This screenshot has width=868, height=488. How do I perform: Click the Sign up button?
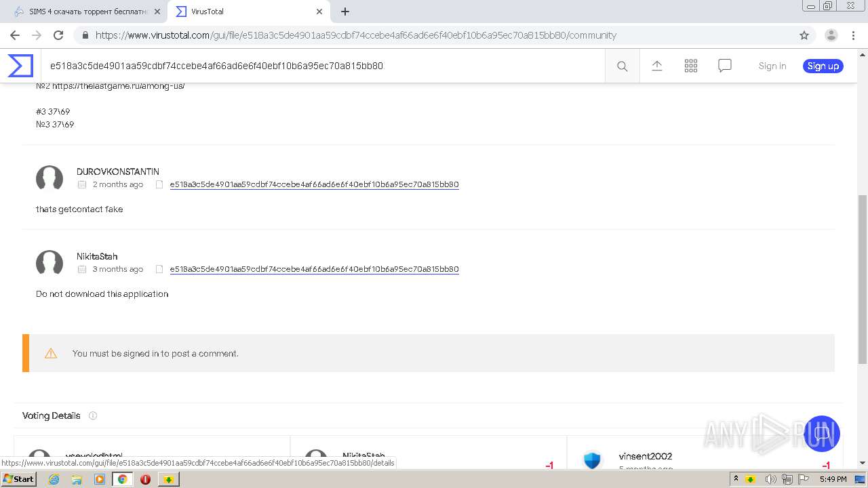(x=823, y=66)
